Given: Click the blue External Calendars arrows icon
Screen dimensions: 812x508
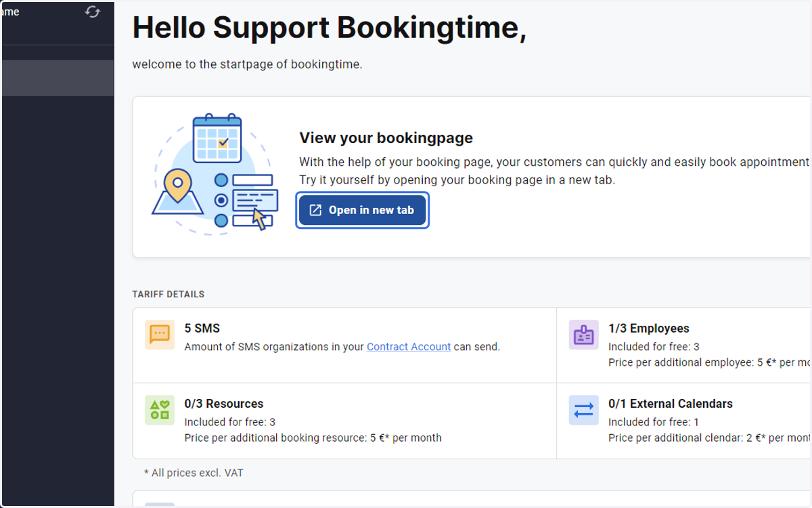Looking at the screenshot, I should (x=583, y=410).
